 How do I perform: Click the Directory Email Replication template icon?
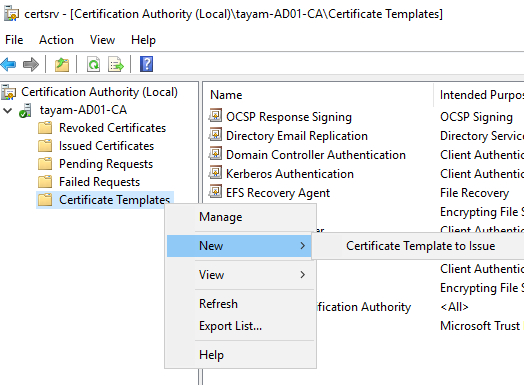pos(216,135)
